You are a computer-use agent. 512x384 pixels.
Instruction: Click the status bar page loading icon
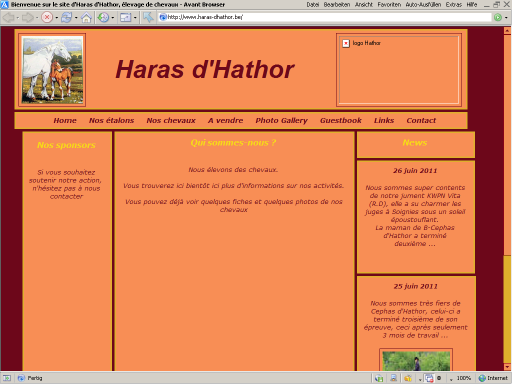coord(21,378)
